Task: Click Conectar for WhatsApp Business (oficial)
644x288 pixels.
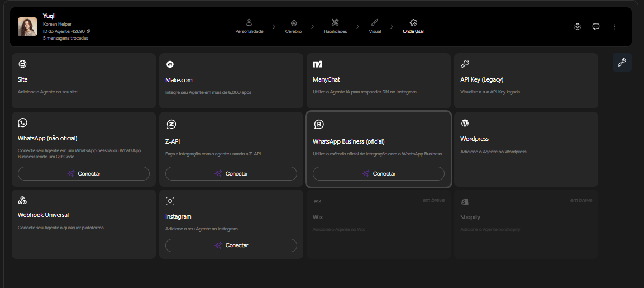Action: point(379,174)
